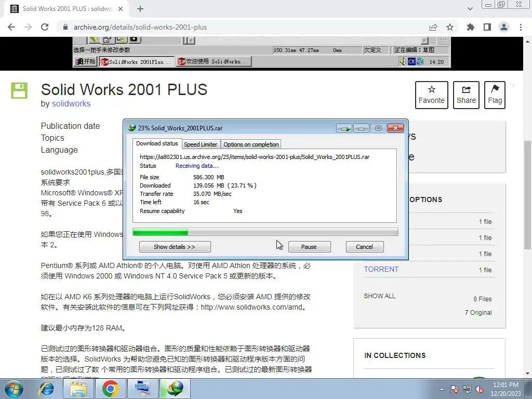532x399 pixels.
Task: Reload the archive.org page
Action: coord(45,27)
